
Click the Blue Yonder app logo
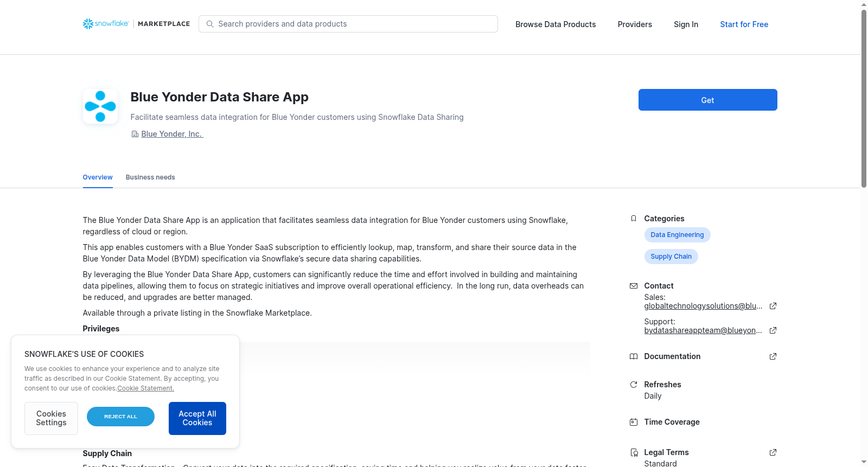100,106
